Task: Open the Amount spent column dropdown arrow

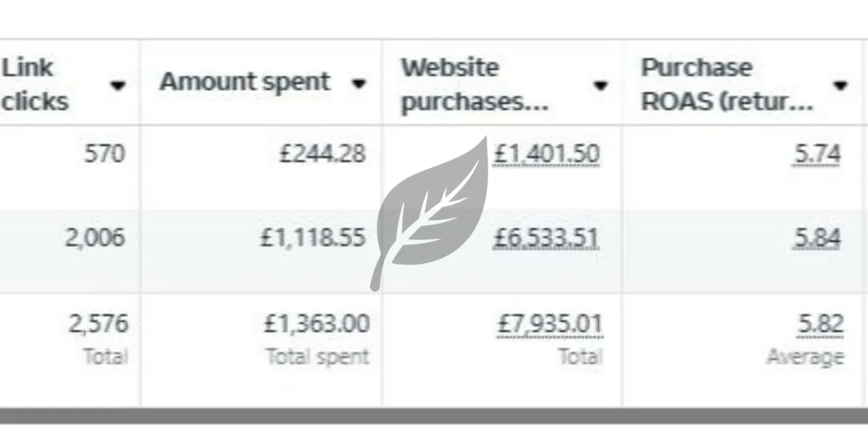Action: (358, 83)
